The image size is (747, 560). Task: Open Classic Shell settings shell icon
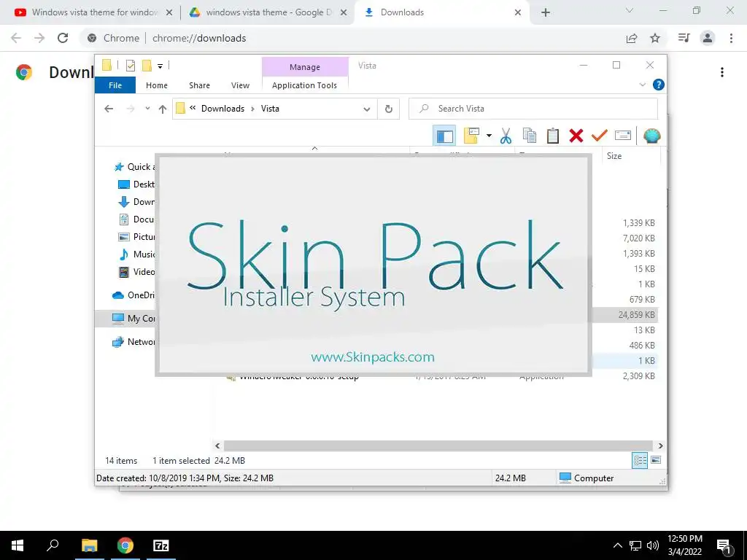coord(651,136)
